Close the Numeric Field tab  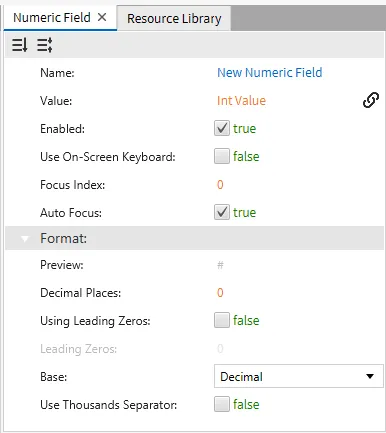[102, 17]
